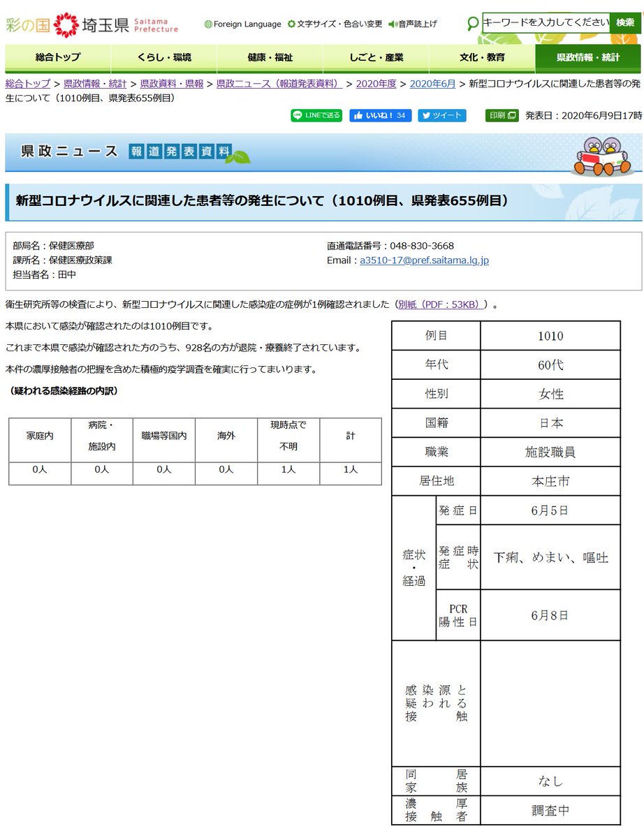Click 部局名:保健医療部 text
644x838 pixels.
53,246
